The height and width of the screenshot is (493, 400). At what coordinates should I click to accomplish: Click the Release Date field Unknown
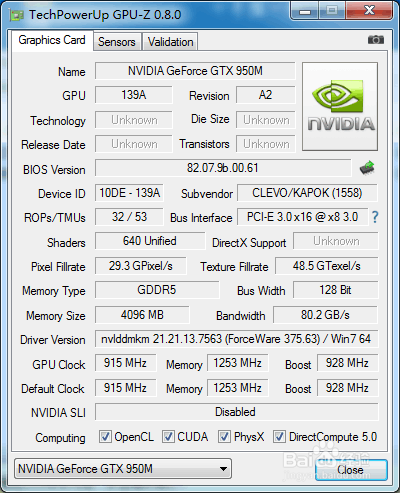134,144
